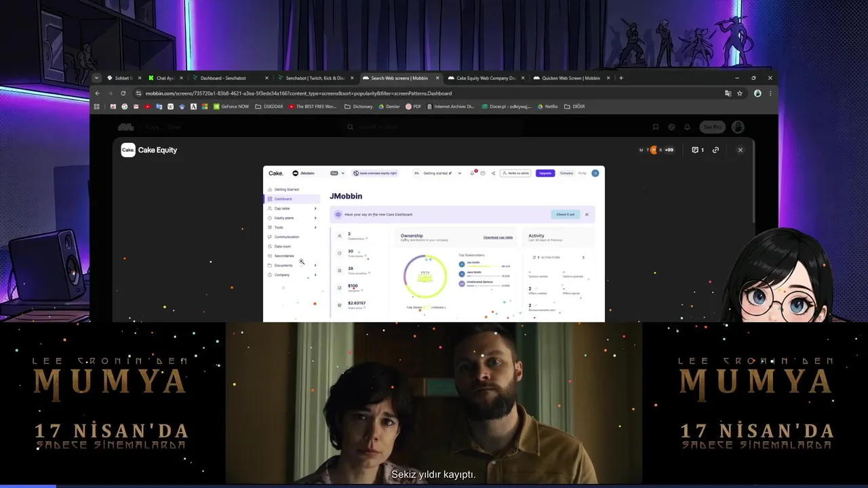Open the JMobbin company selector dropdown
This screenshot has height=488, width=868.
319,173
